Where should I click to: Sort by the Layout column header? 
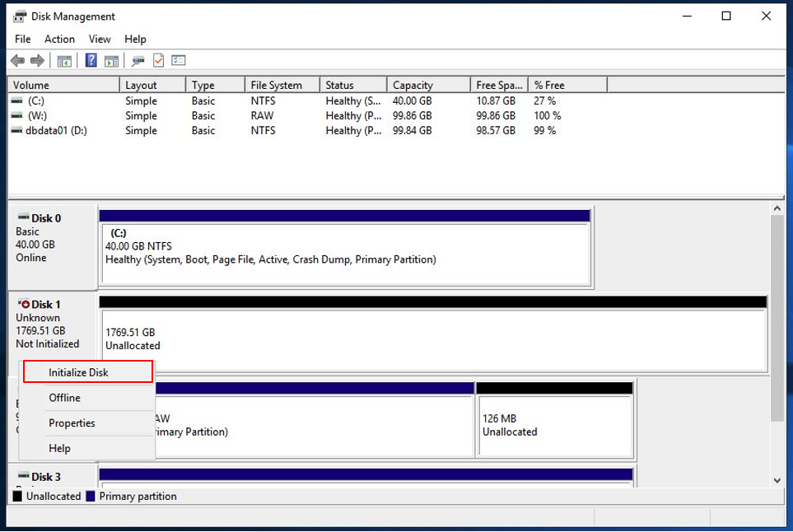152,85
